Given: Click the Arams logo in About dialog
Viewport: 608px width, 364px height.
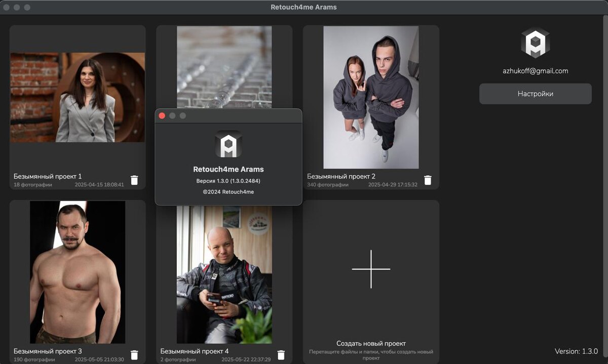Looking at the screenshot, I should pos(228,144).
